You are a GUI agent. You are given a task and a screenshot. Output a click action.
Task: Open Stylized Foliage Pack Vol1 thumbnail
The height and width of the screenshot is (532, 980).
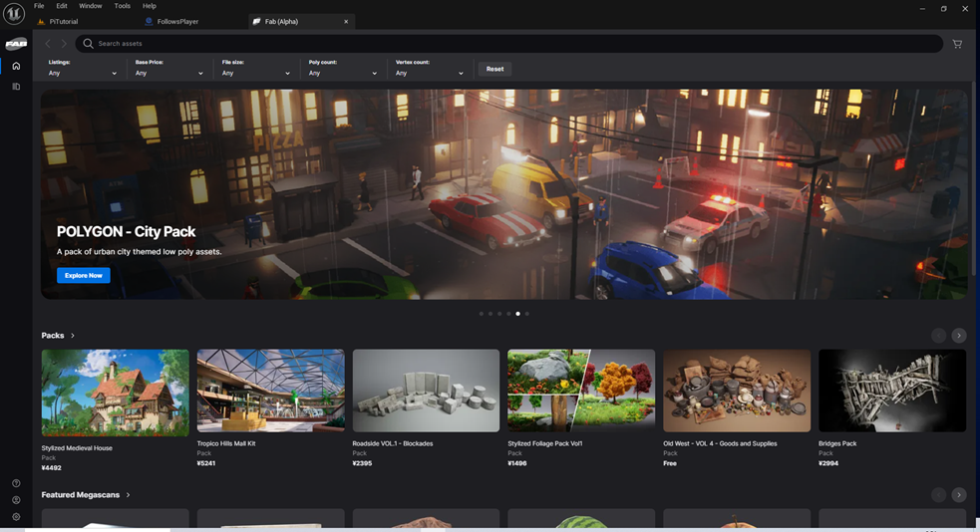(x=581, y=391)
